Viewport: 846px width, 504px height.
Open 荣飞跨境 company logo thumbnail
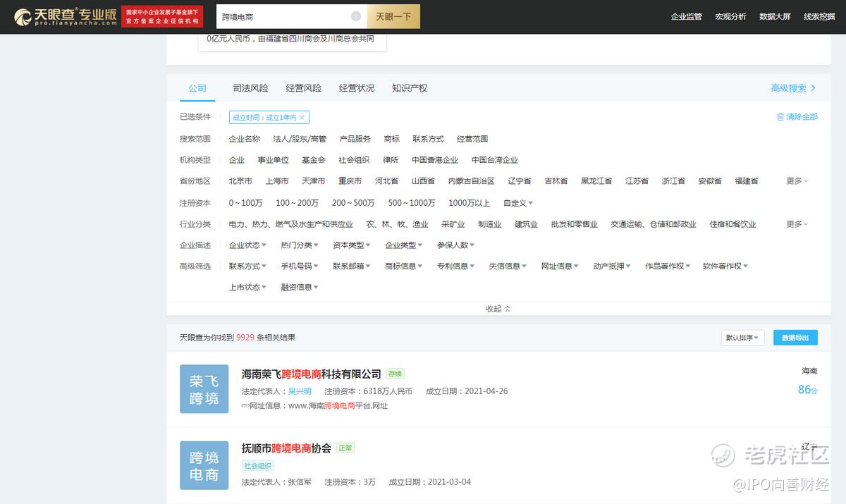pos(204,389)
